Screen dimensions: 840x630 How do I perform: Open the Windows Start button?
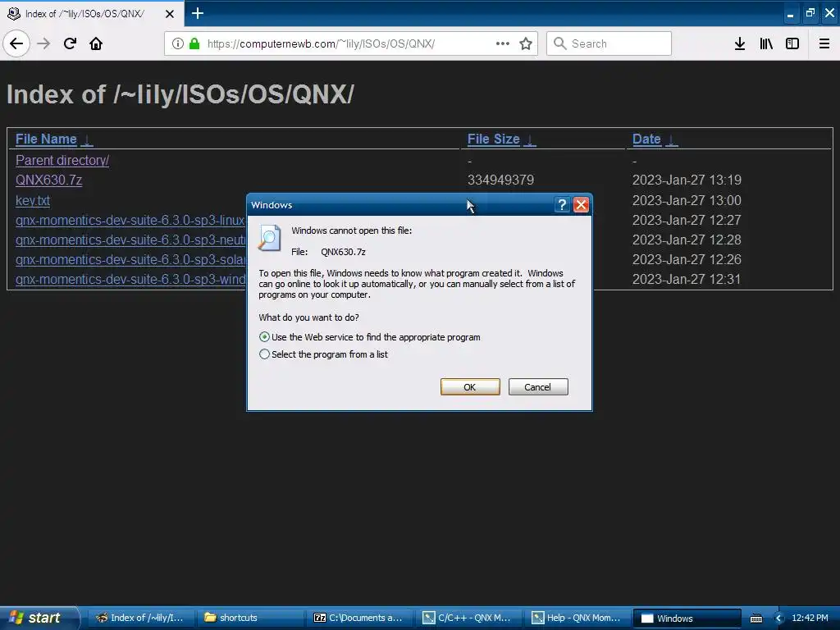(39, 618)
